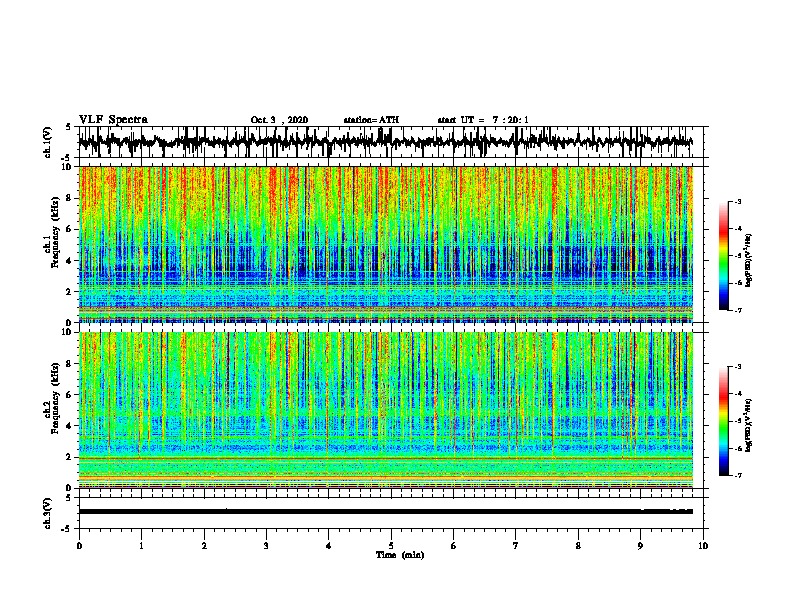
Task: Click the ch.2 color scale "-6" label
Action: (737, 448)
